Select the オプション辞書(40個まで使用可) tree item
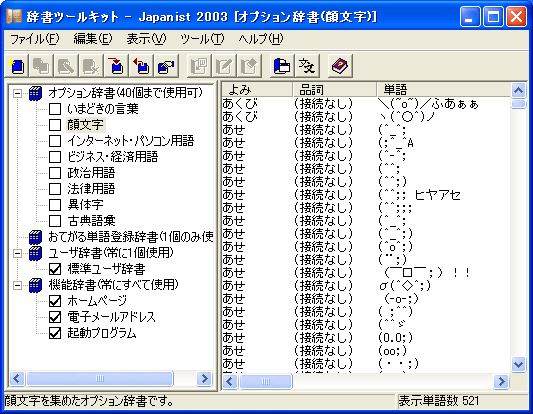The image size is (533, 414). pyautogui.click(x=125, y=93)
